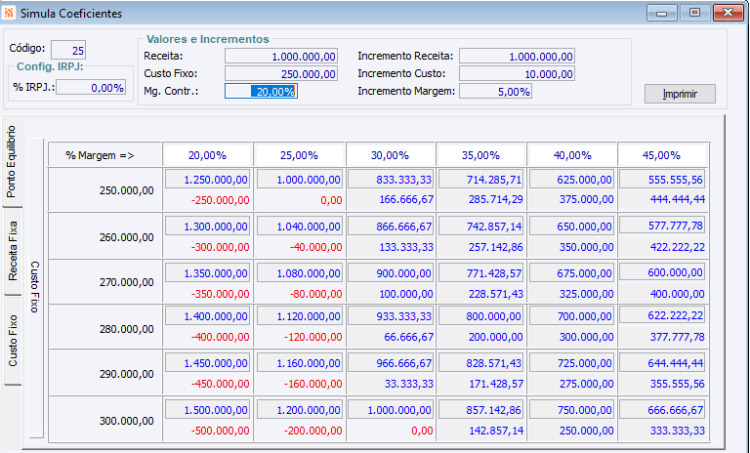The width and height of the screenshot is (750, 453).
Task: Click the Incremento Custo field showing 10.000,00
Action: tap(517, 74)
